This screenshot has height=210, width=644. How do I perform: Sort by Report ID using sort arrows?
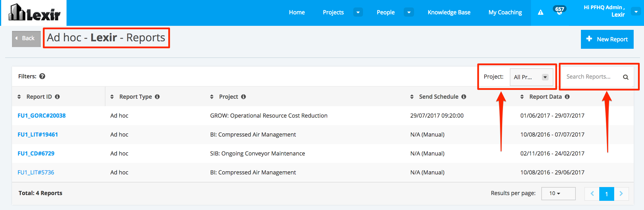19,97
